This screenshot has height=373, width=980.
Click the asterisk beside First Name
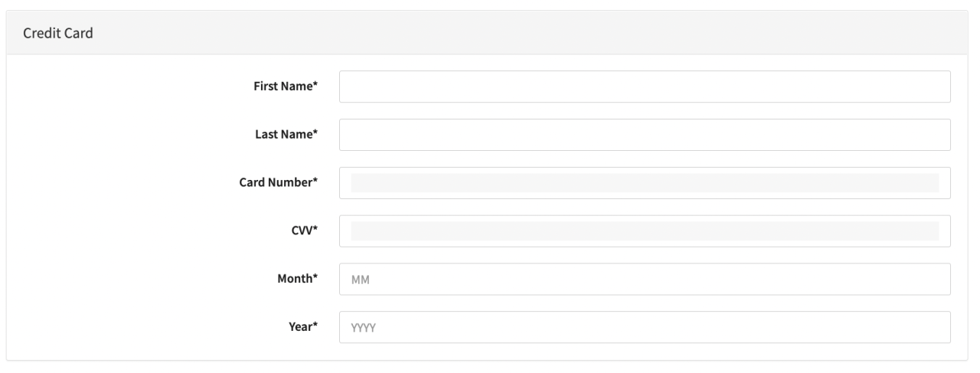click(x=315, y=86)
